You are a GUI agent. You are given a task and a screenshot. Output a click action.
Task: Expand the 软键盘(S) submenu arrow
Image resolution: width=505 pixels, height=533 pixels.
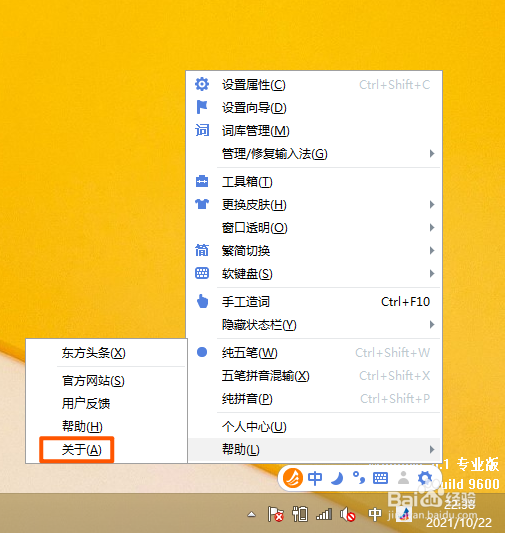coord(432,273)
